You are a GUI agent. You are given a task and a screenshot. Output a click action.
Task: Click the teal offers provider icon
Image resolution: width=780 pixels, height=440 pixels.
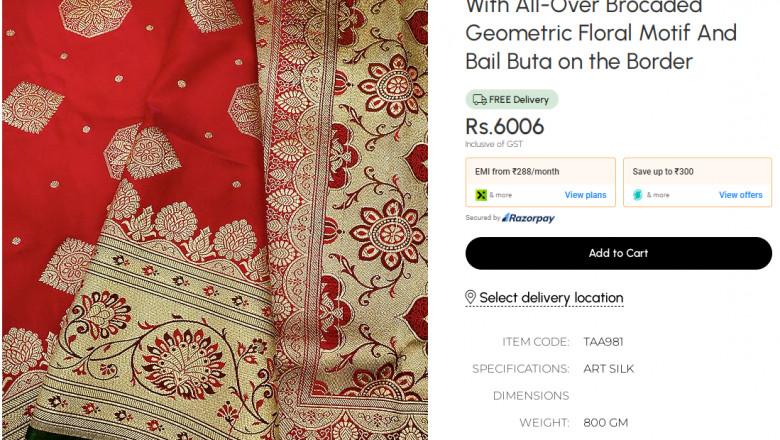coord(638,195)
